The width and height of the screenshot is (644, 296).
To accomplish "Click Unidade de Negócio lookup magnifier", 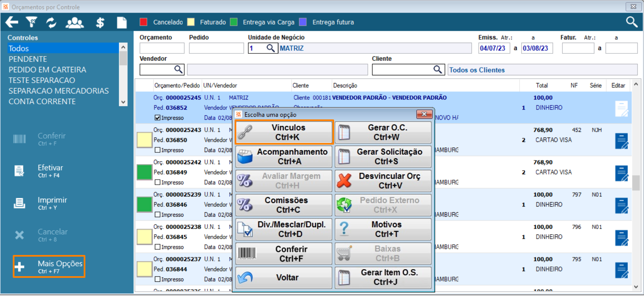I will pyautogui.click(x=271, y=48).
